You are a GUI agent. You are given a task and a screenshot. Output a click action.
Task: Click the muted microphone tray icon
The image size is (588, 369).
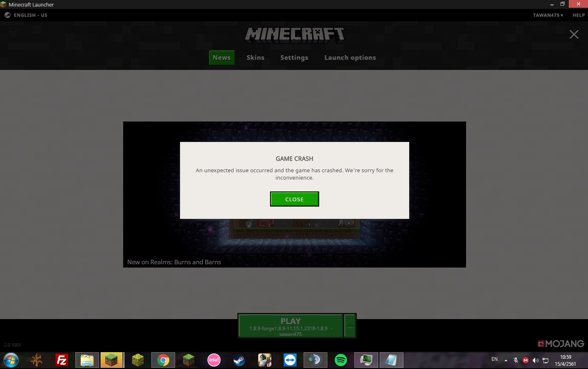[x=516, y=360]
